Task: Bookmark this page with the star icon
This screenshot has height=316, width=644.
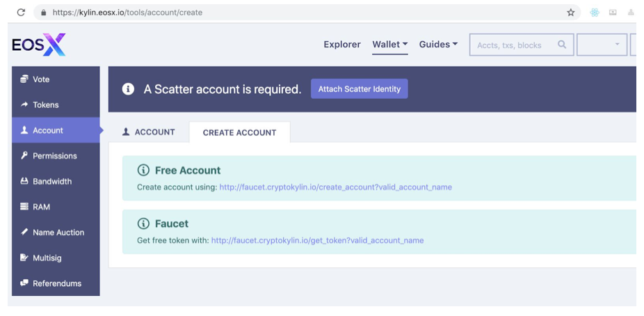Action: (570, 13)
